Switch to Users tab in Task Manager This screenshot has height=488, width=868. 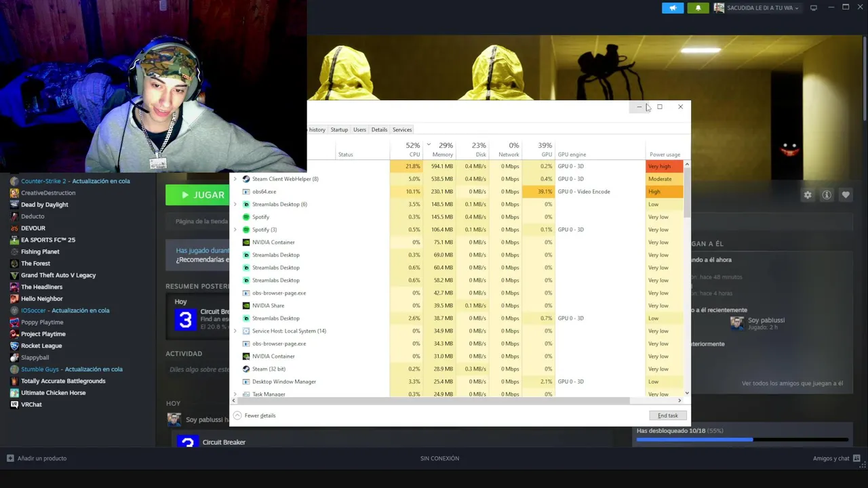tap(359, 129)
